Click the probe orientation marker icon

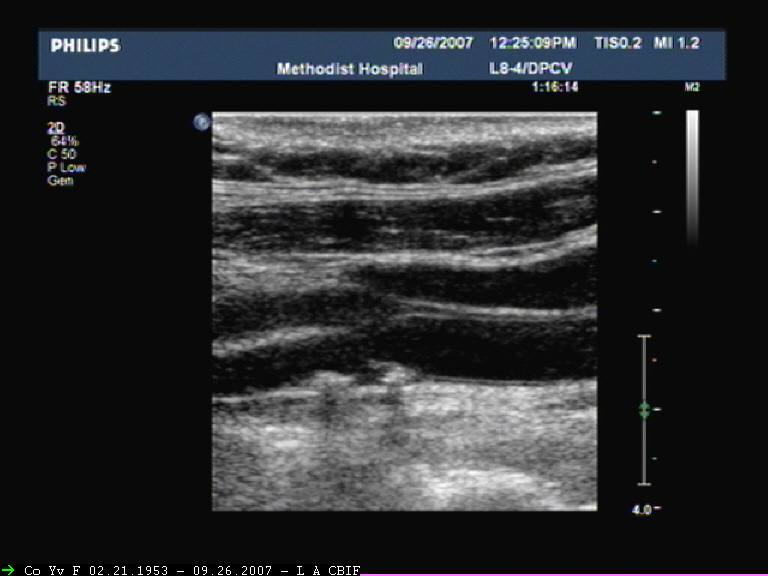point(201,122)
